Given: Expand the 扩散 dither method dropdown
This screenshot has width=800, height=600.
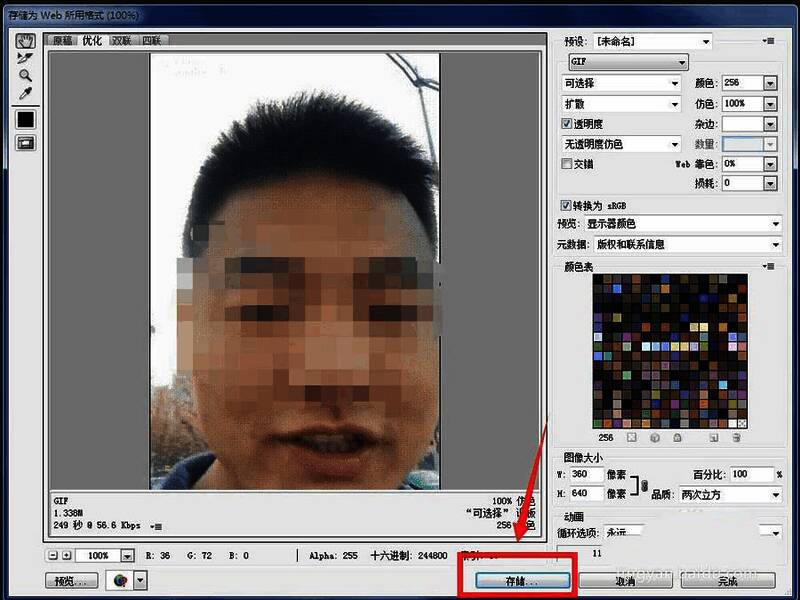Looking at the screenshot, I should pos(621,104).
